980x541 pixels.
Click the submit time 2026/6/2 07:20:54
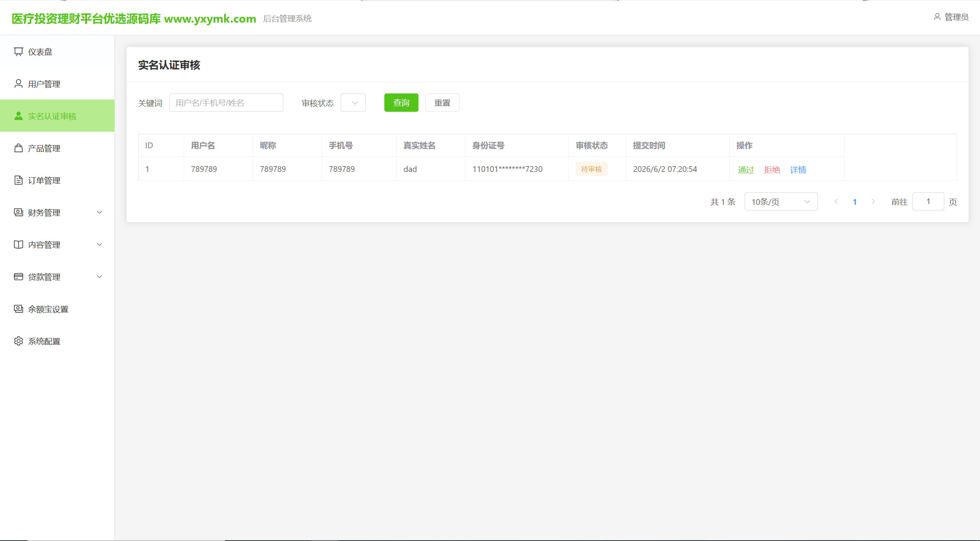pyautogui.click(x=665, y=169)
